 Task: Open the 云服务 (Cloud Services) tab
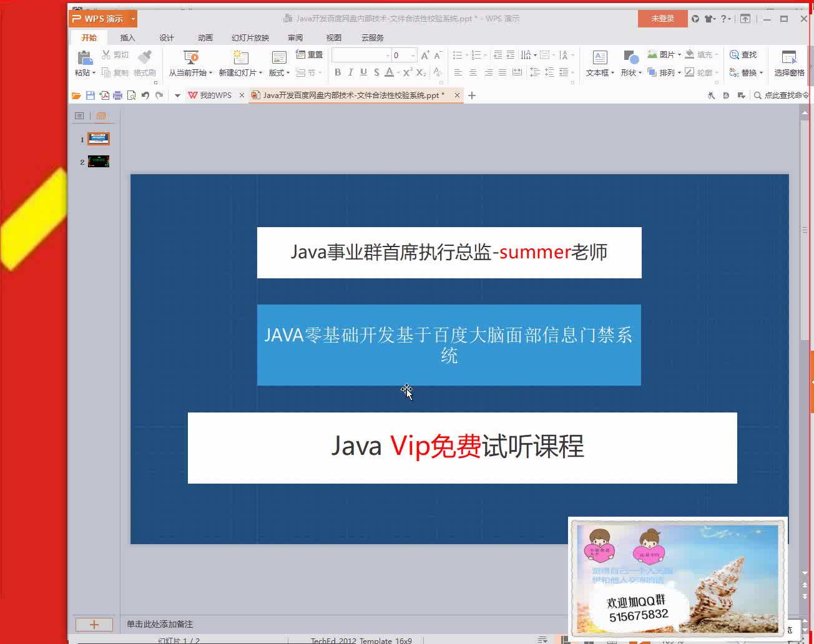click(373, 37)
